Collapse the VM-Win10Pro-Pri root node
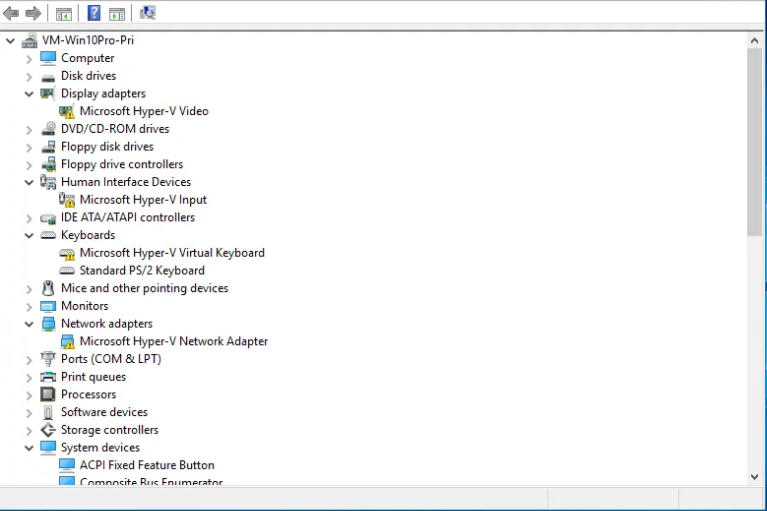Screen dimensions: 767x511 coord(10,41)
